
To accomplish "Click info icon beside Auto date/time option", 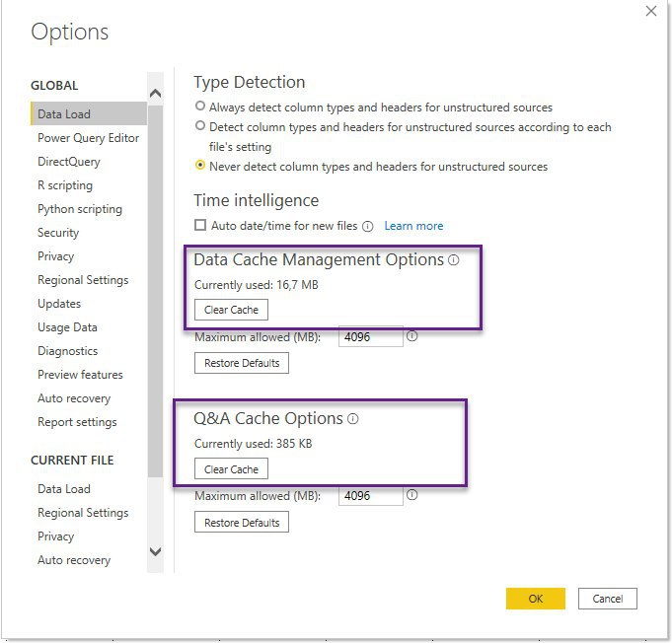I will (367, 226).
